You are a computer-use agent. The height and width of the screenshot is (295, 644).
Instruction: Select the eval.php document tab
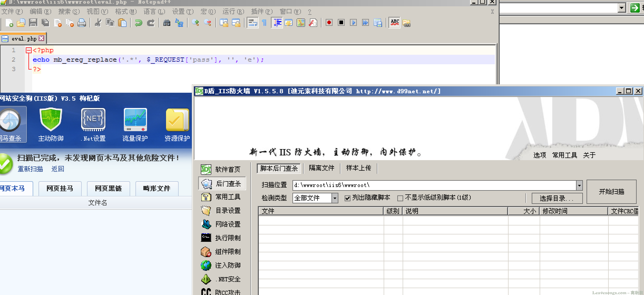tap(23, 39)
